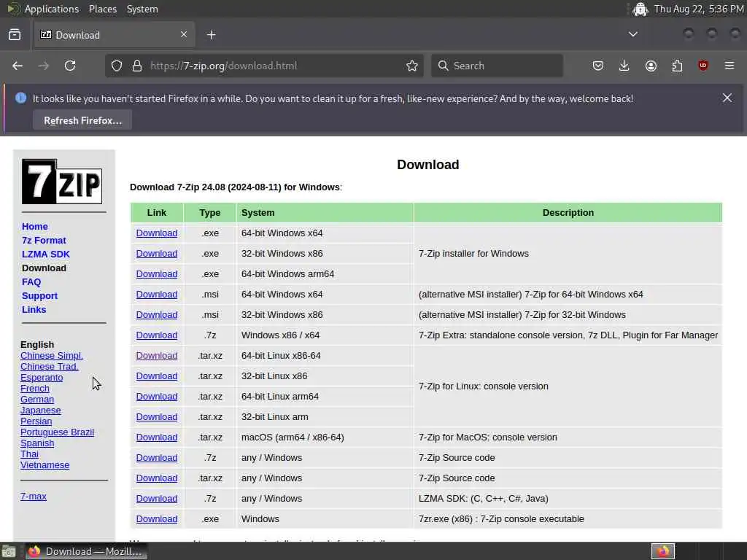747x560 pixels.
Task: Switch language to Japanese
Action: 41,411
